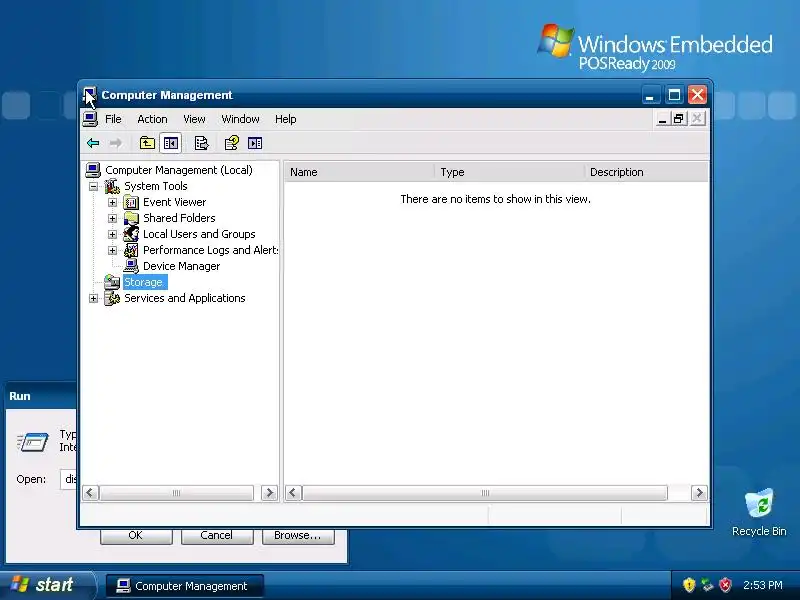Select Shared Folders label in tree
The height and width of the screenshot is (600, 800).
pyautogui.click(x=179, y=218)
